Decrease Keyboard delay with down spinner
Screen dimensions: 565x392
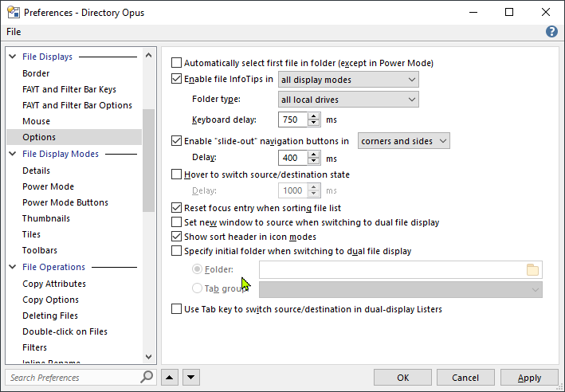tap(314, 123)
